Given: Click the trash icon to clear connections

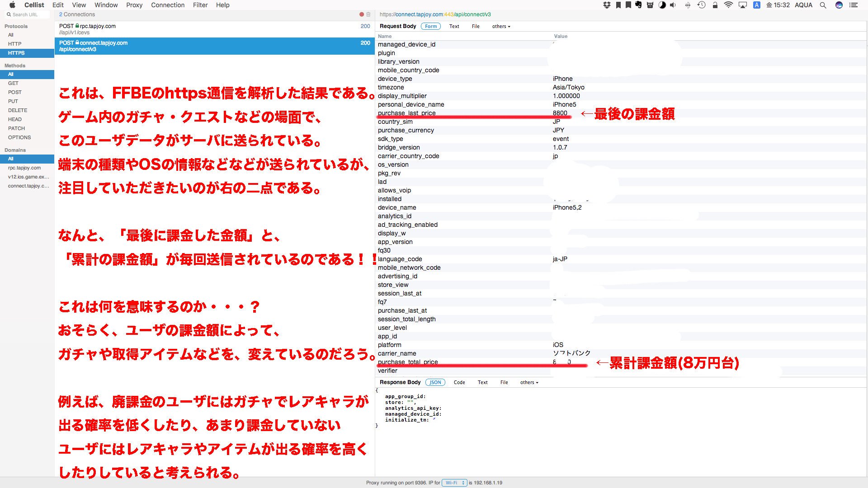Looking at the screenshot, I should point(368,14).
